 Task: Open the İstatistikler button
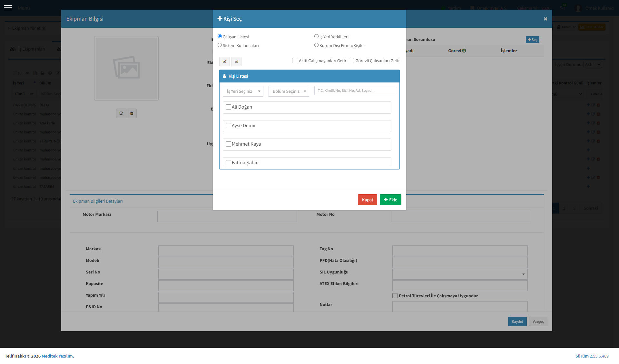592,27
